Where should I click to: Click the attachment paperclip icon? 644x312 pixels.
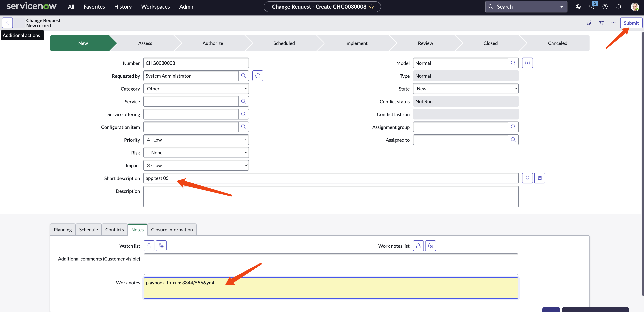click(x=589, y=23)
